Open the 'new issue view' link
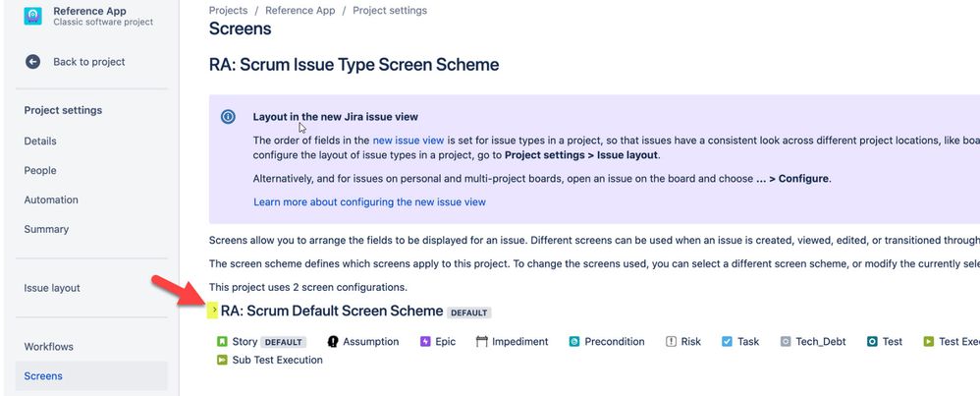This screenshot has height=396, width=980. (408, 141)
